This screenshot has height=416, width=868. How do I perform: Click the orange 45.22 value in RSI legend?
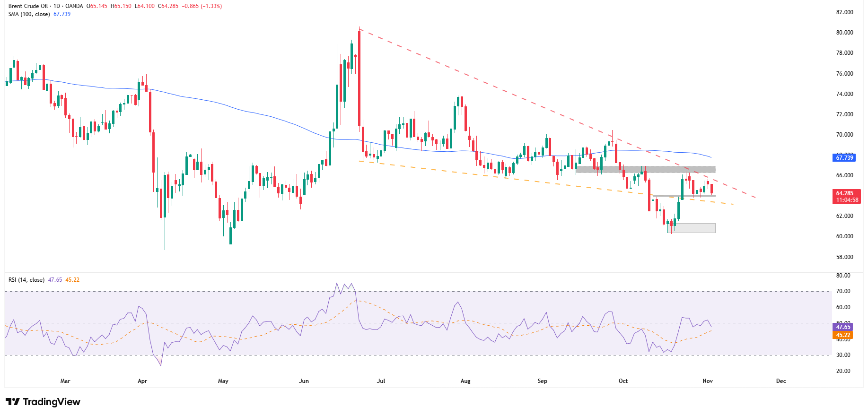(x=72, y=280)
